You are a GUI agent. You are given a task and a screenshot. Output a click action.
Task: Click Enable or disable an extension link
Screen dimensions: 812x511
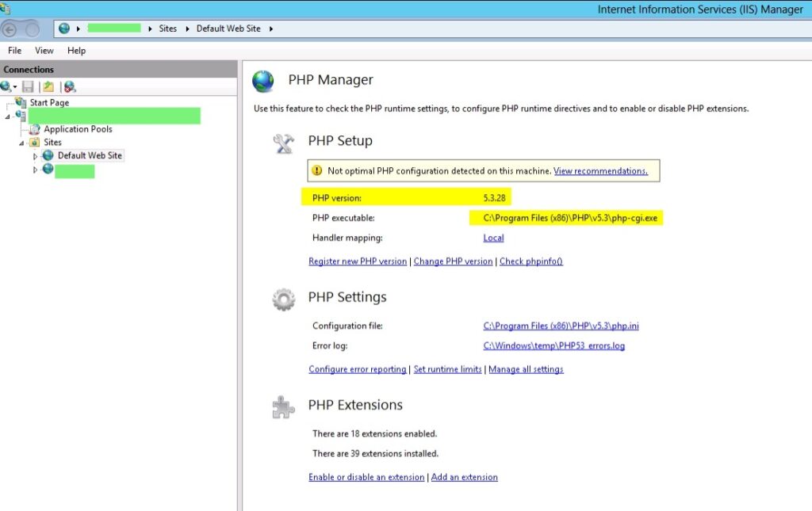(x=366, y=477)
